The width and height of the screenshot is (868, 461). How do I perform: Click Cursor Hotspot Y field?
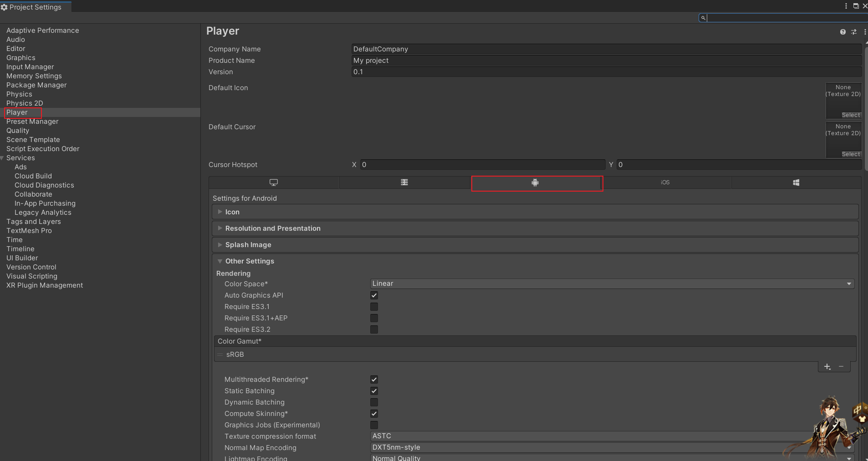pyautogui.click(x=739, y=165)
